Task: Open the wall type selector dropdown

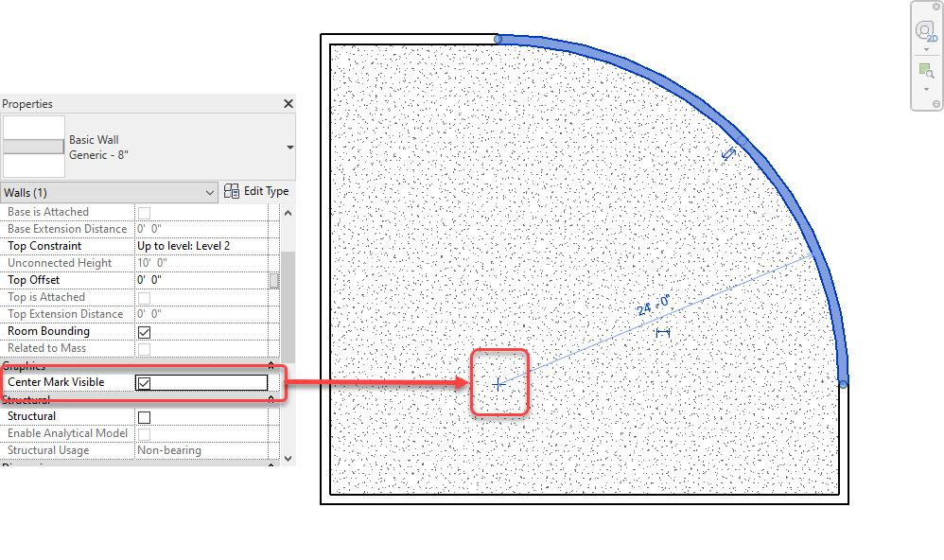Action: pyautogui.click(x=289, y=148)
